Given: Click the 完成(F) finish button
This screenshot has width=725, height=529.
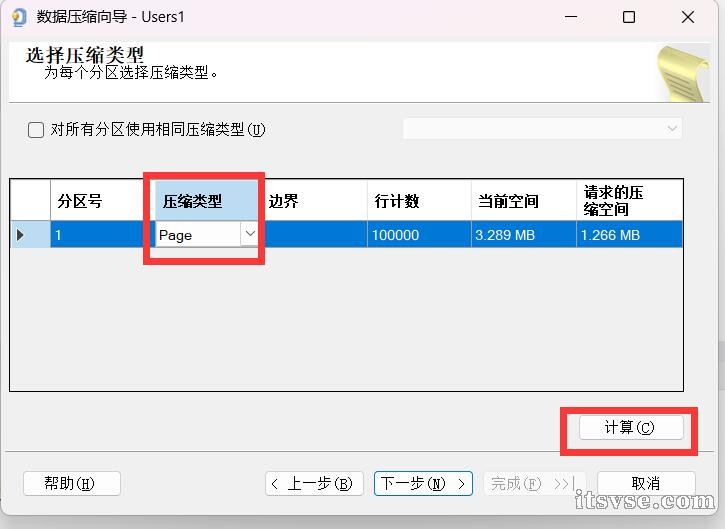Looking at the screenshot, I should [535, 484].
